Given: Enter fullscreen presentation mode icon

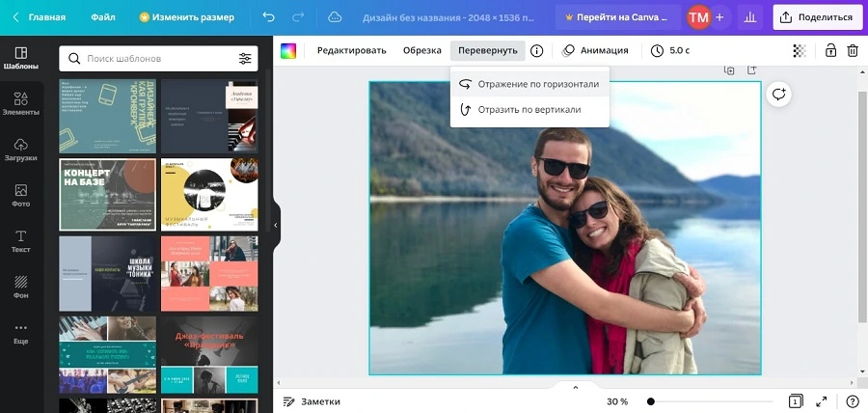Looking at the screenshot, I should point(822,401).
